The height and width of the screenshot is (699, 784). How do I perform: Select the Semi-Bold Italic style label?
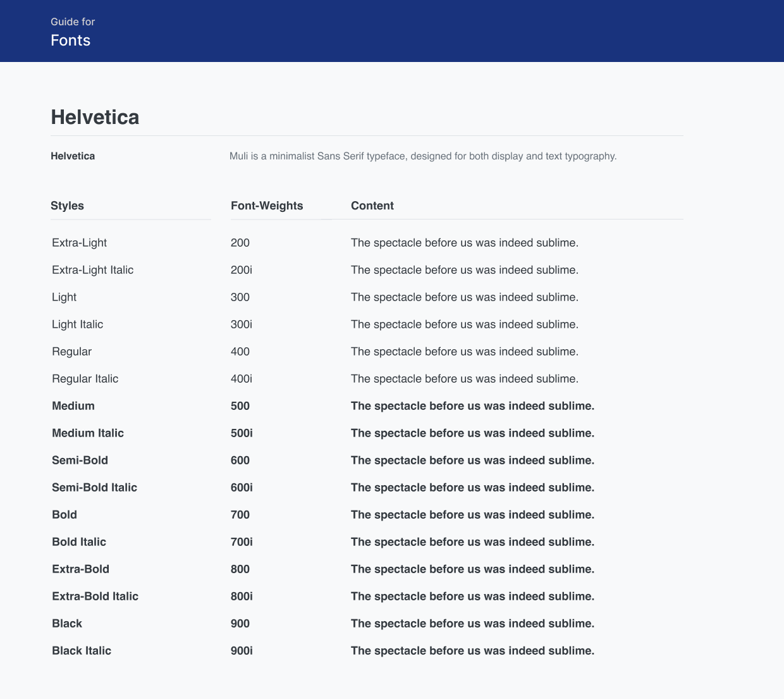(x=94, y=488)
